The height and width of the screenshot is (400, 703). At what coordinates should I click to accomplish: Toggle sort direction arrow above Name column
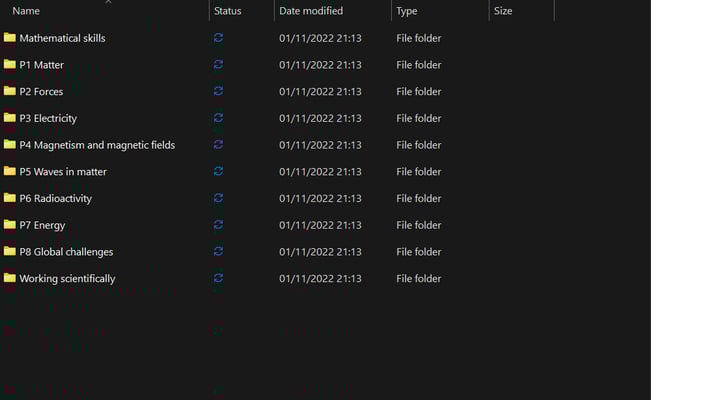point(108,2)
